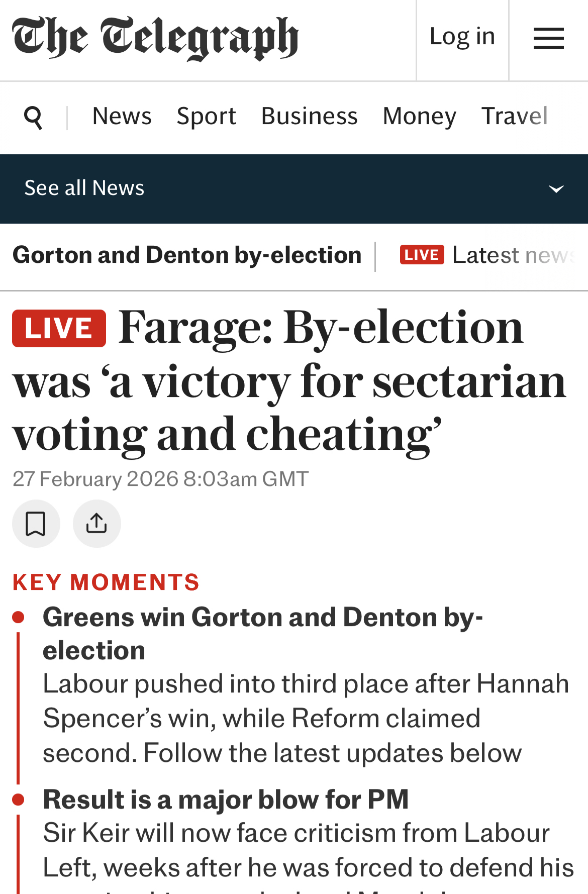The image size is (588, 894).
Task: Share the article via share icon
Action: pos(97,524)
